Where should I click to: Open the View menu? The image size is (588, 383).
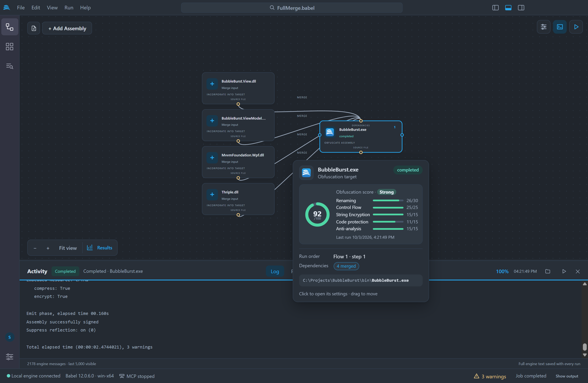(x=52, y=8)
